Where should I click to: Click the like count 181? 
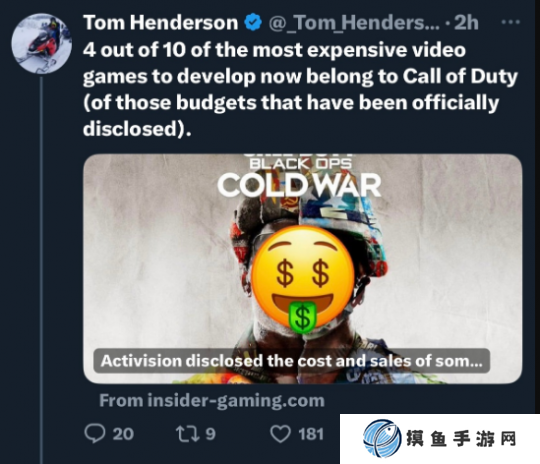(311, 434)
